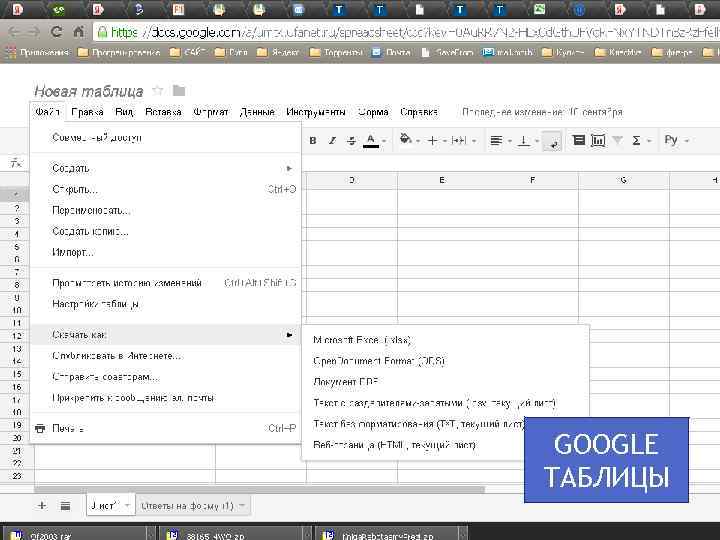This screenshot has height=540, width=720.
Task: Choose Переименовать... menu item
Action: pos(166,210)
